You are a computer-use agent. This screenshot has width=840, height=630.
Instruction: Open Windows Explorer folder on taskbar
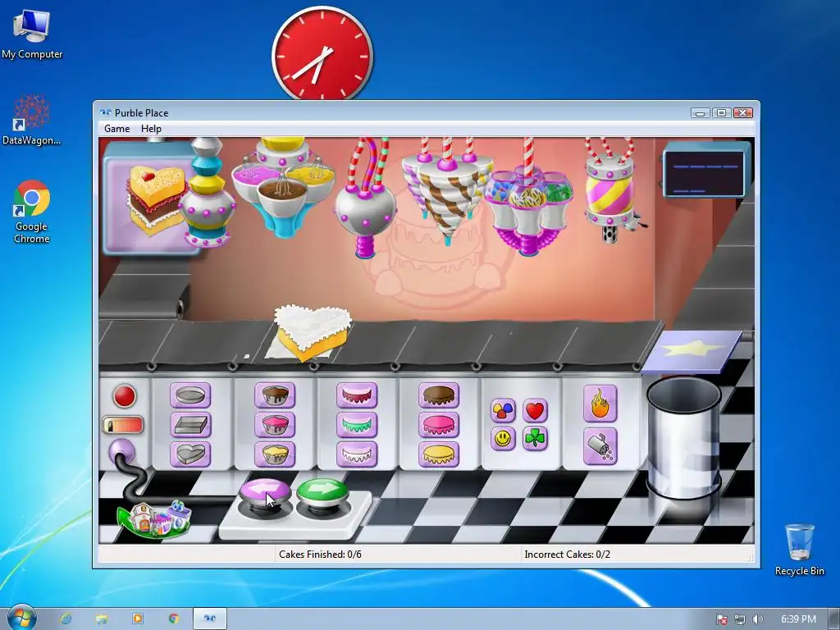102,619
